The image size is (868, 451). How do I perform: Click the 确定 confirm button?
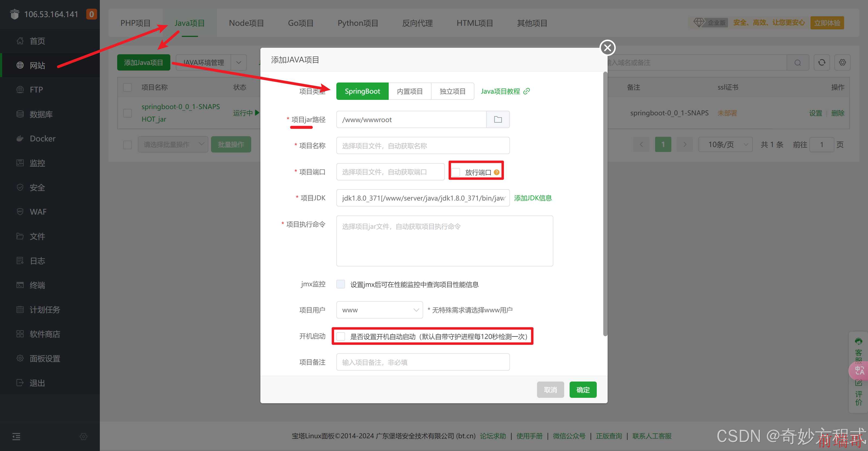click(x=583, y=390)
